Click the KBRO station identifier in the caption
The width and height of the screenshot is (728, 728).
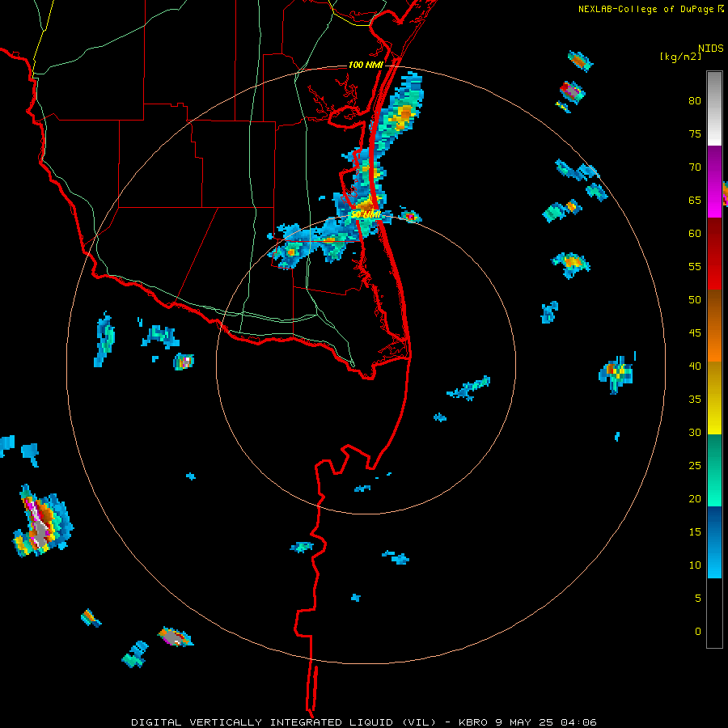(472, 722)
